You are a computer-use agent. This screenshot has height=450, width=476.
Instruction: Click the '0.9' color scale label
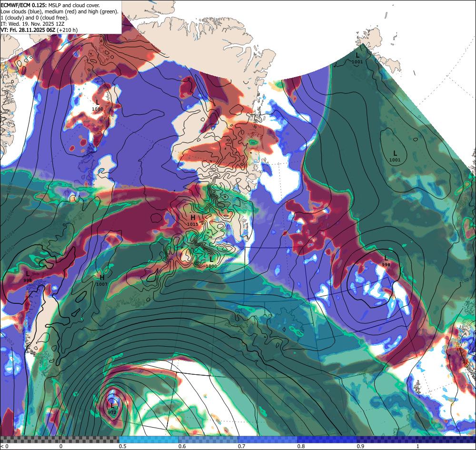pyautogui.click(x=361, y=446)
